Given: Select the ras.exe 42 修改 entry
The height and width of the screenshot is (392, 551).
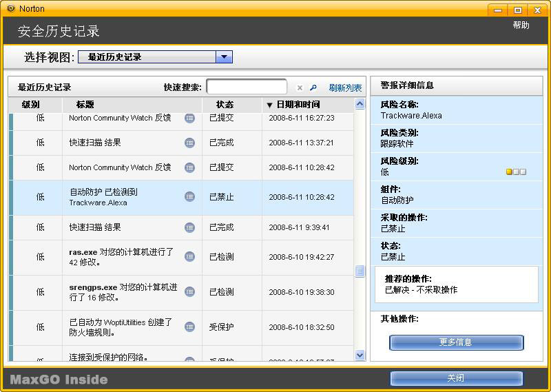Looking at the screenshot, I should point(181,258).
